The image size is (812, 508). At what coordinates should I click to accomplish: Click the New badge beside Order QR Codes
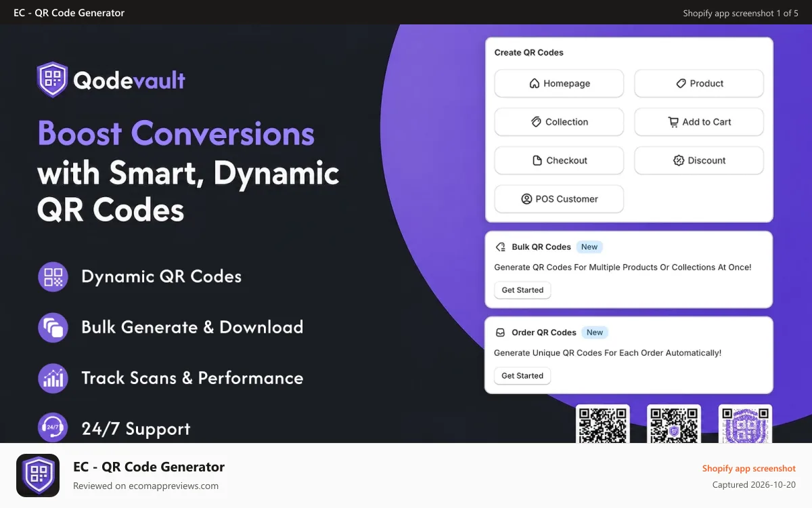(x=595, y=333)
